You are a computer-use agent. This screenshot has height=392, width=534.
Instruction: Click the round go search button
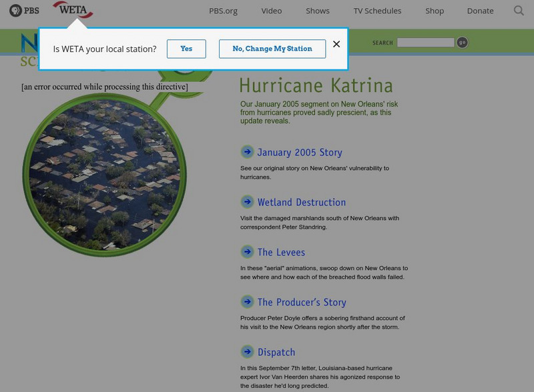click(462, 43)
